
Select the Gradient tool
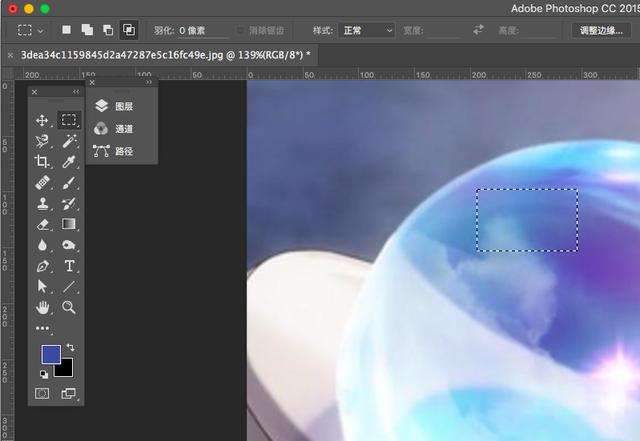click(69, 224)
